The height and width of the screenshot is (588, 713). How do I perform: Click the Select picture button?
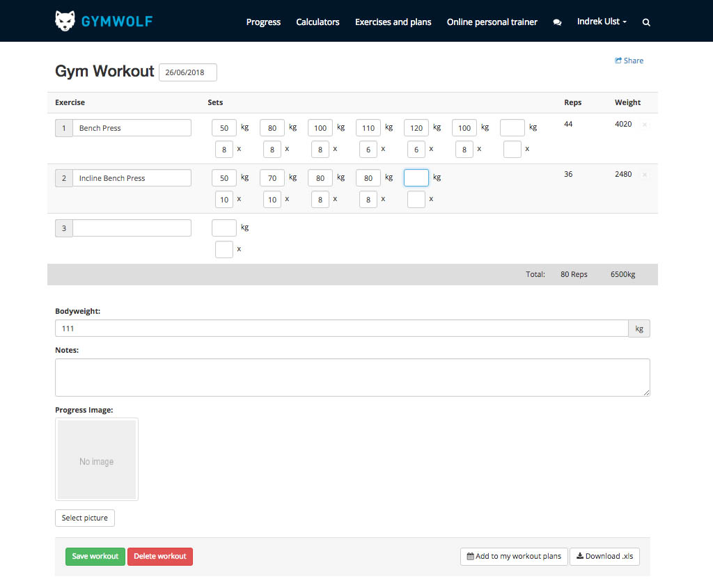tap(85, 518)
